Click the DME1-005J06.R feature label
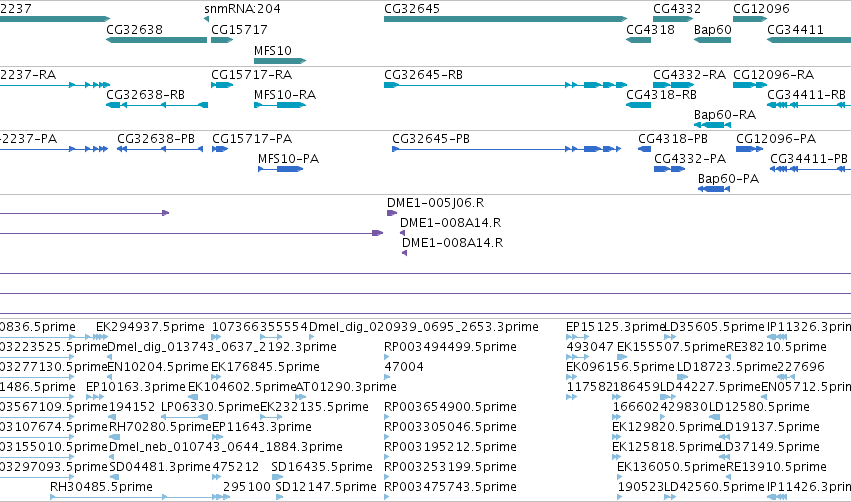851x502 pixels. pyautogui.click(x=435, y=202)
